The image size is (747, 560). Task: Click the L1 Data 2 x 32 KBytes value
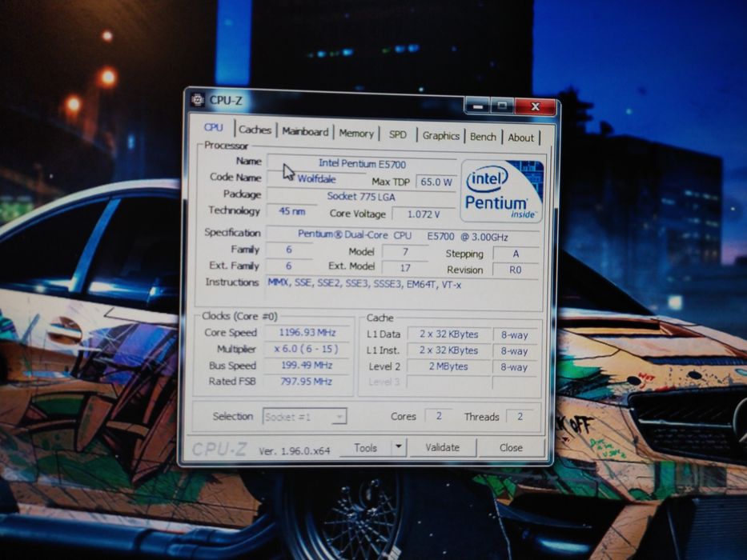tap(449, 334)
